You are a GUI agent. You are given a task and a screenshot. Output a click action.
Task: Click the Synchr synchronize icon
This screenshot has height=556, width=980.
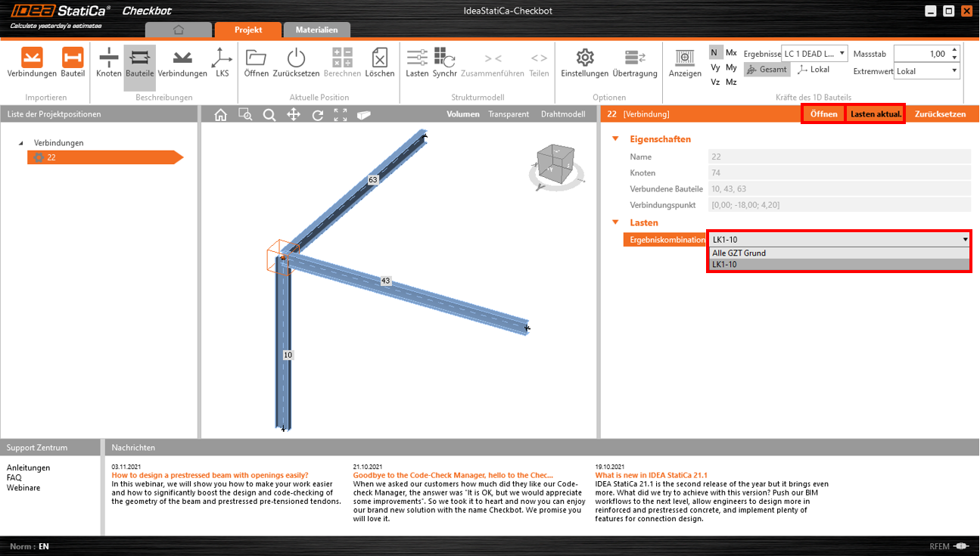coord(444,63)
